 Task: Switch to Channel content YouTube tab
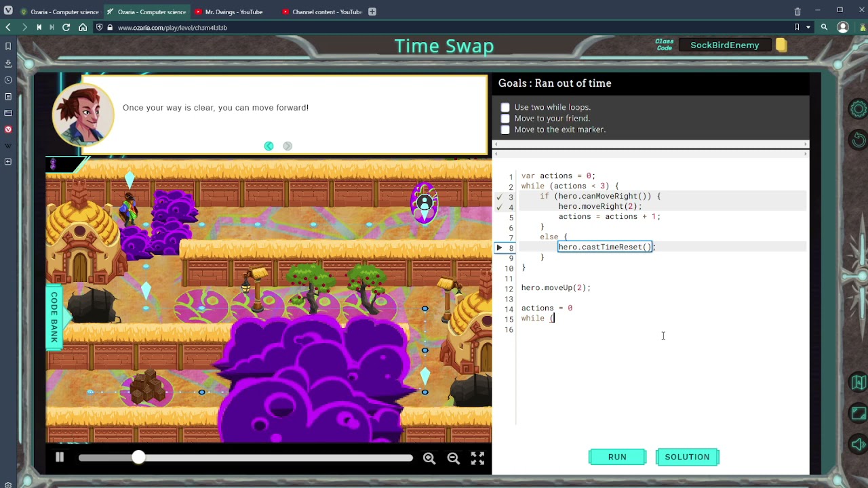(321, 12)
